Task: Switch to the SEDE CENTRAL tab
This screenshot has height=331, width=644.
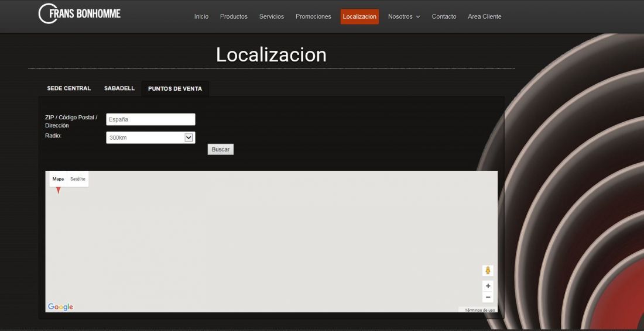Action: [69, 88]
